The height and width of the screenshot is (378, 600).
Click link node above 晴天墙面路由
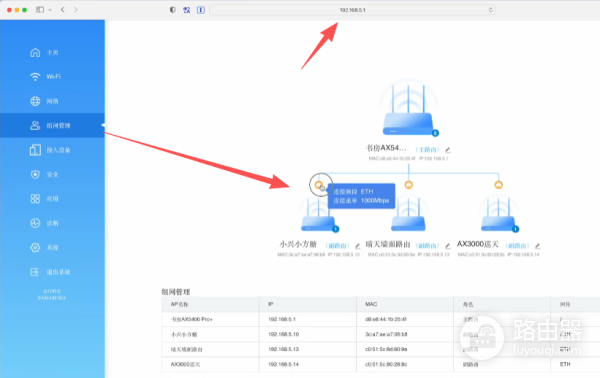(409, 185)
